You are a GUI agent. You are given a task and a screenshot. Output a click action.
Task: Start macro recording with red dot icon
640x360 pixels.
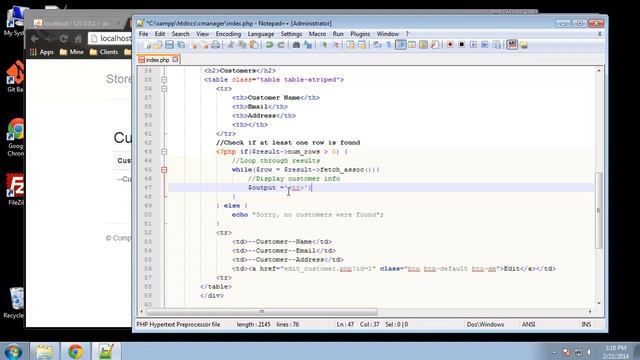point(450,44)
